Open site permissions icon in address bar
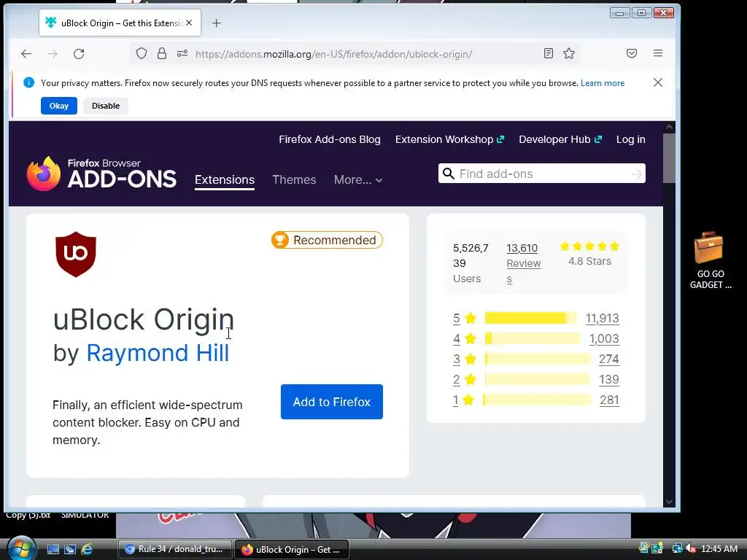747x560 pixels. click(182, 53)
